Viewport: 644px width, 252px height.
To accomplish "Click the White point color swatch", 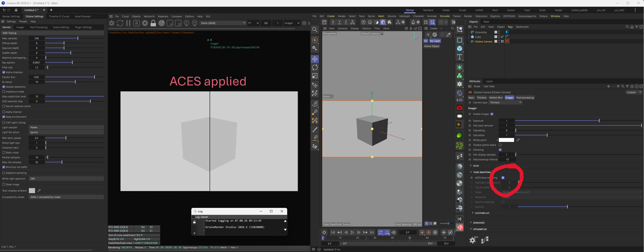I will pos(506,140).
